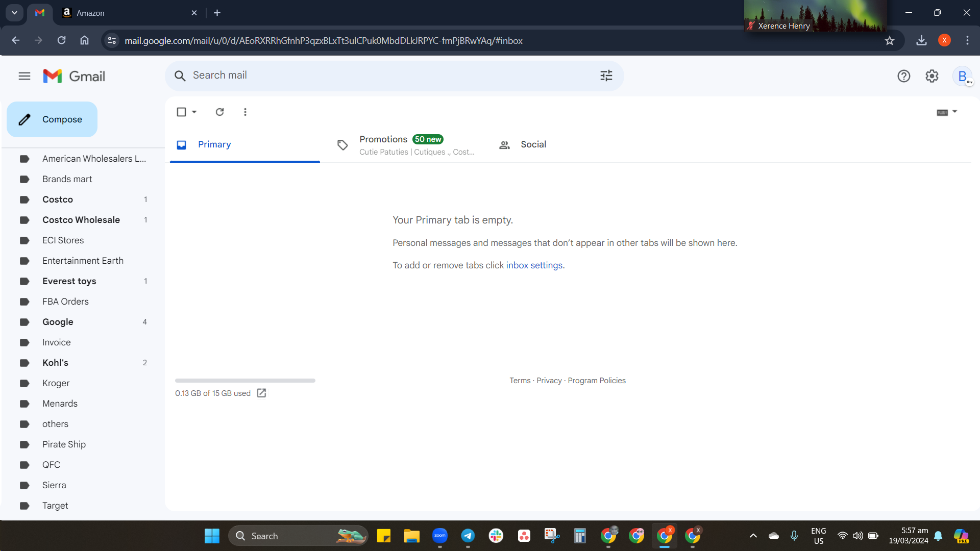Switch to the Amazon browser tab
The height and width of the screenshot is (551, 980).
pyautogui.click(x=130, y=13)
